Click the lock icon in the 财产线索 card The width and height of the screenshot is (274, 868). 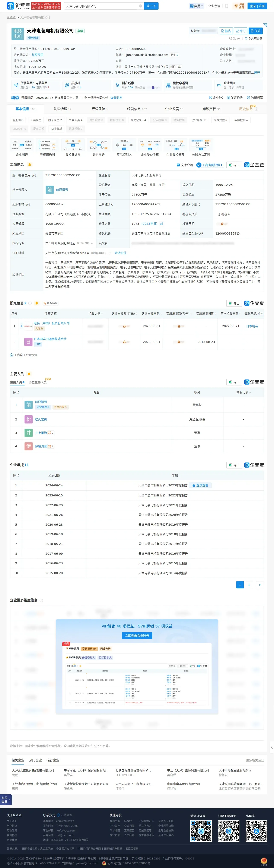point(153,88)
